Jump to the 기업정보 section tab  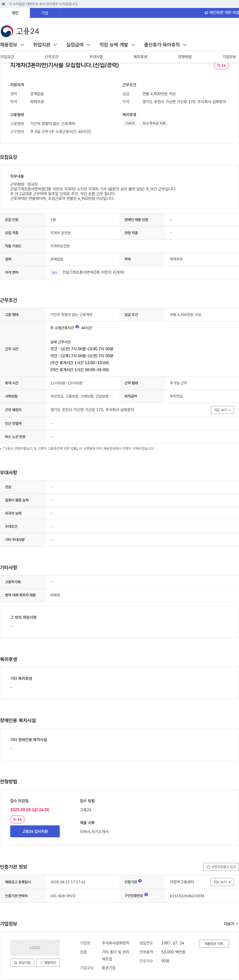click(229, 57)
